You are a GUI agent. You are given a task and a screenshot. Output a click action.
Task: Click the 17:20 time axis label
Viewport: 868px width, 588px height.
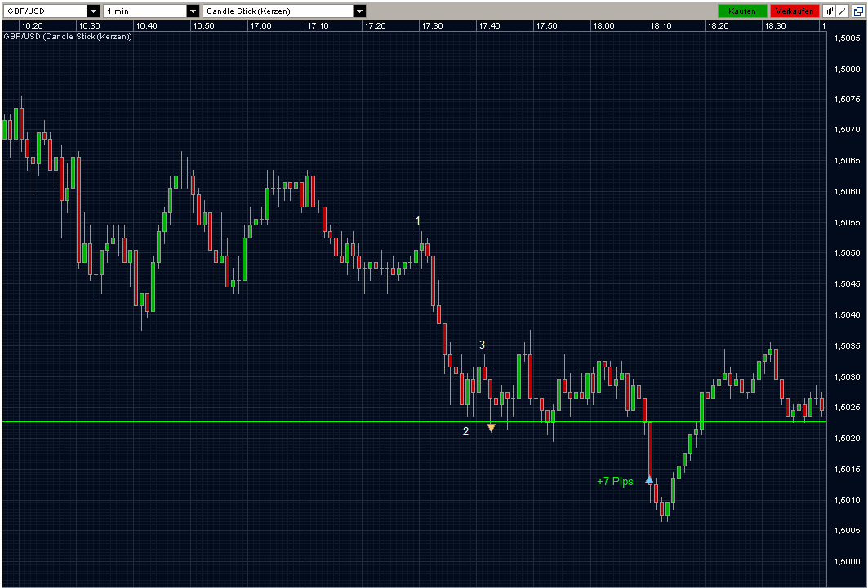pyautogui.click(x=375, y=26)
